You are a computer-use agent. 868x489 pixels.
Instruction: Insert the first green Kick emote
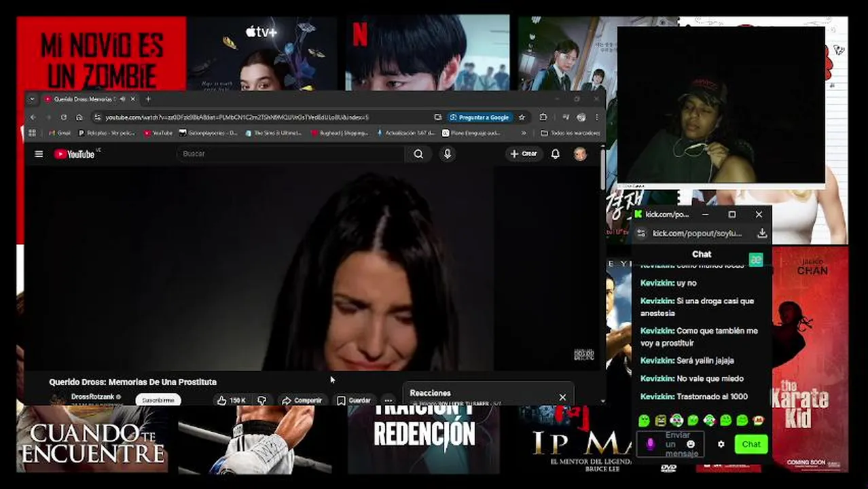tap(645, 421)
